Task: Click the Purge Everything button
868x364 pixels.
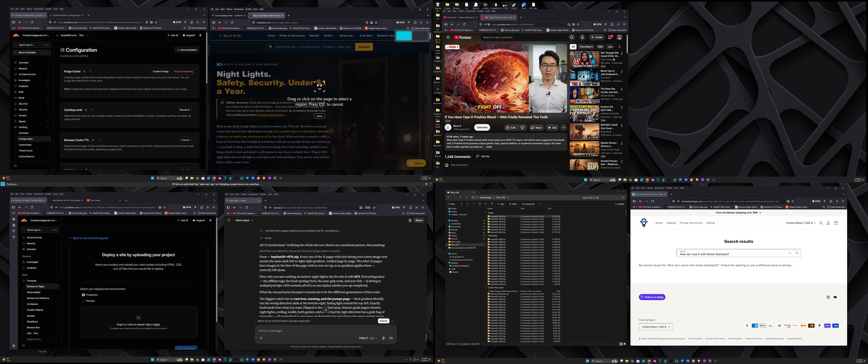Action: click(184, 71)
